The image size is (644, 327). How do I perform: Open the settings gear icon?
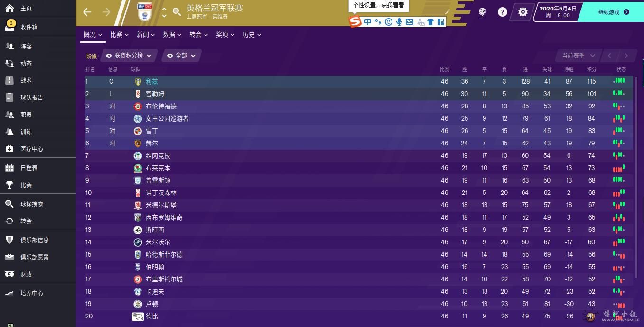click(523, 12)
